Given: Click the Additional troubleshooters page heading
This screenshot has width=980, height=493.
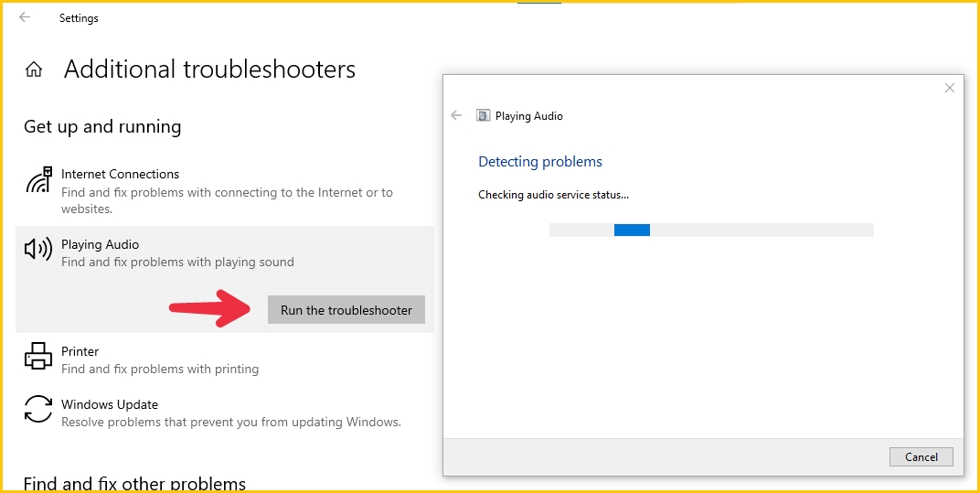Looking at the screenshot, I should 209,69.
